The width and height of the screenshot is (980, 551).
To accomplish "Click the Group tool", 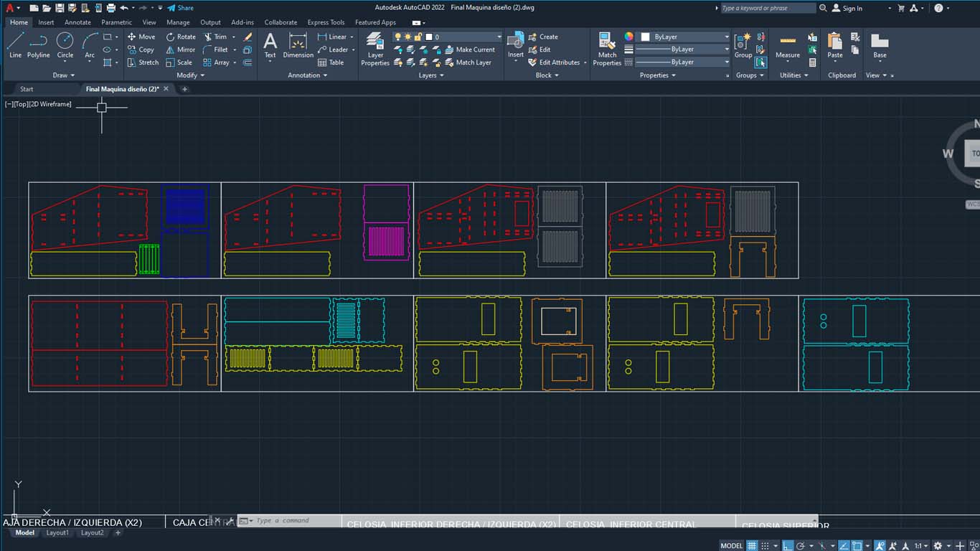I will pyautogui.click(x=743, y=45).
